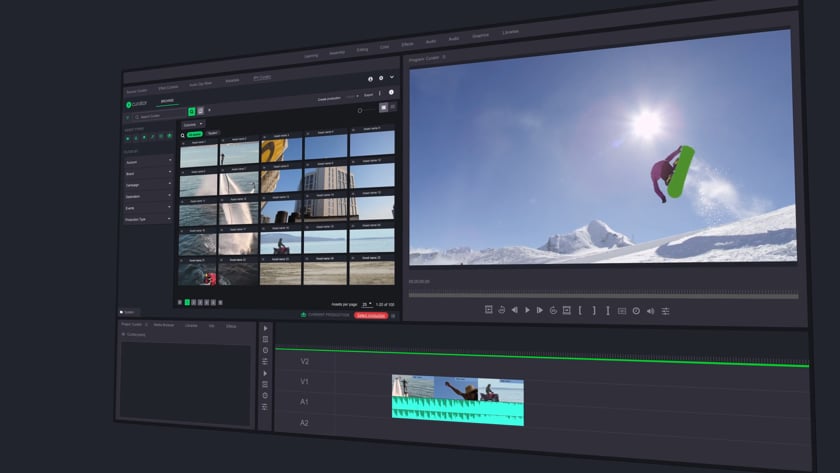Click the rectangular overlay icon beside timer
This screenshot has width=840, height=473.
[622, 311]
